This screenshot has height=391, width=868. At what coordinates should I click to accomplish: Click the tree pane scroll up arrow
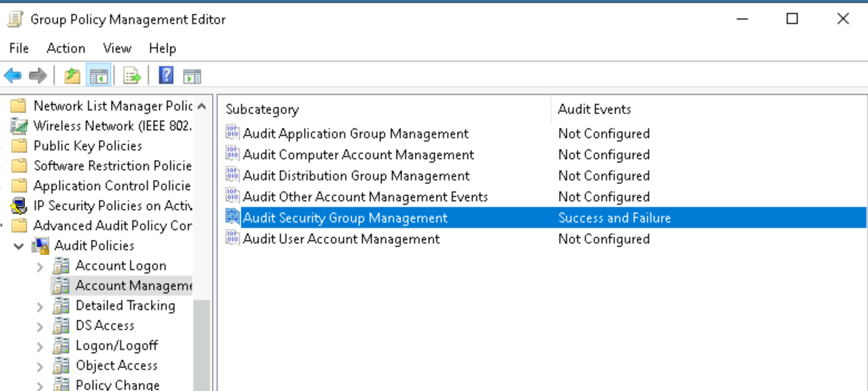(202, 106)
